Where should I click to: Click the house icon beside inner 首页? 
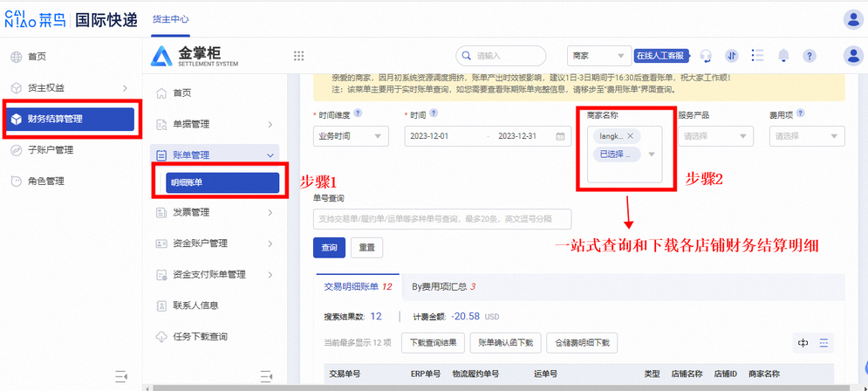pos(161,93)
